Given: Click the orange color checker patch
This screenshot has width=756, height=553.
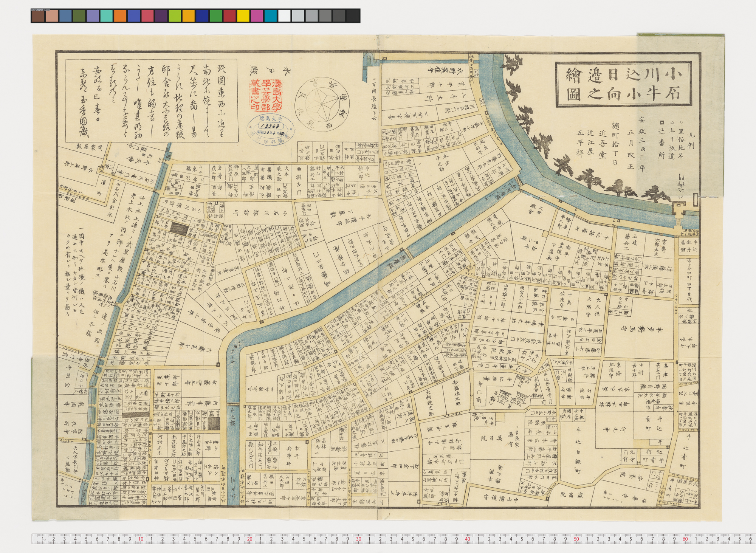Looking at the screenshot, I should tap(120, 16).
